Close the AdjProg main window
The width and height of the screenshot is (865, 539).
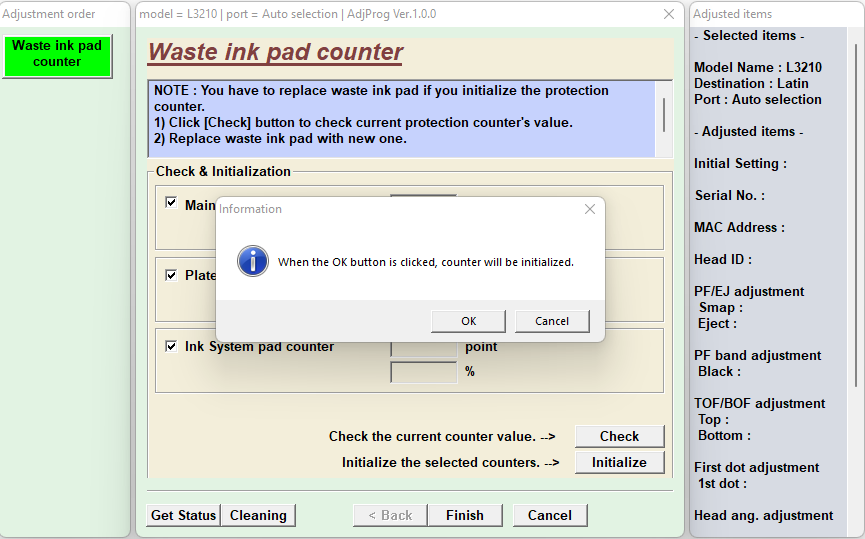(x=668, y=14)
